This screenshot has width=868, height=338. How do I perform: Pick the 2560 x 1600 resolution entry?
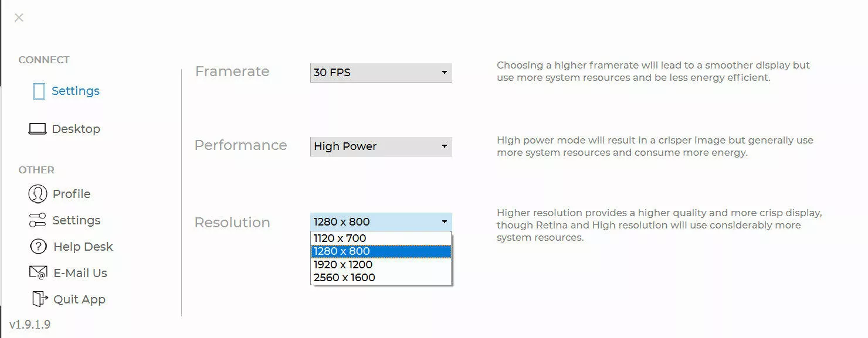tap(381, 278)
